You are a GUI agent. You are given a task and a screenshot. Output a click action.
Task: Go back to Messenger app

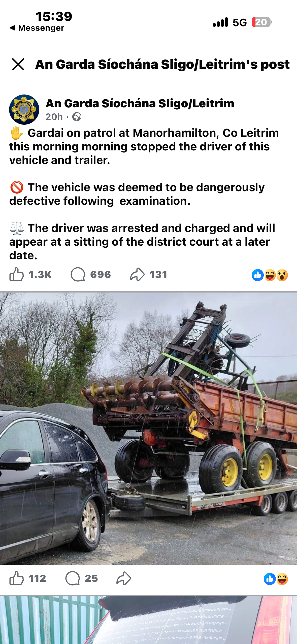[37, 28]
